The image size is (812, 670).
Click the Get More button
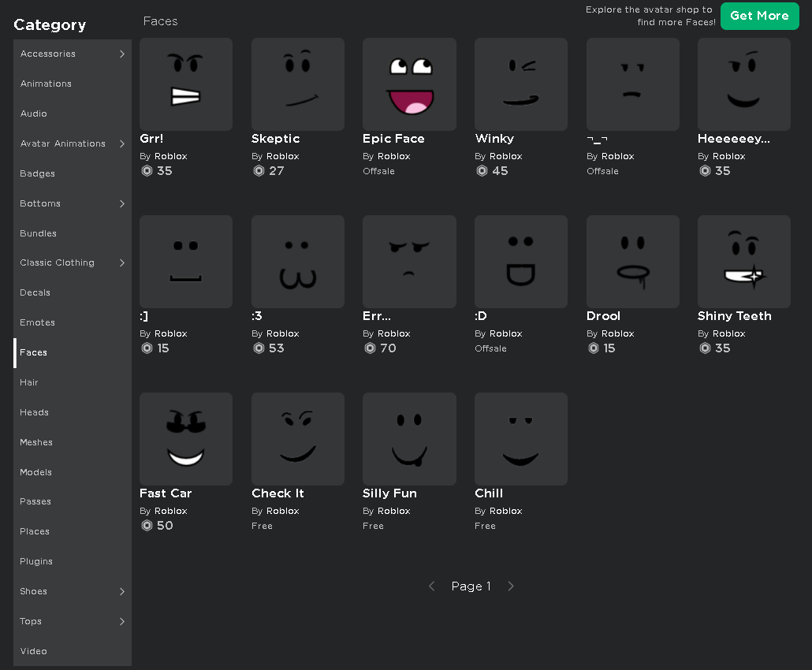pyautogui.click(x=760, y=16)
